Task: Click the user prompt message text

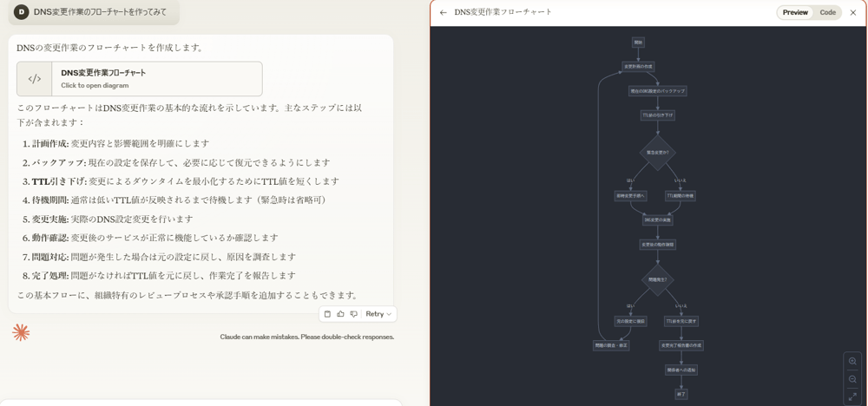Action: point(100,11)
